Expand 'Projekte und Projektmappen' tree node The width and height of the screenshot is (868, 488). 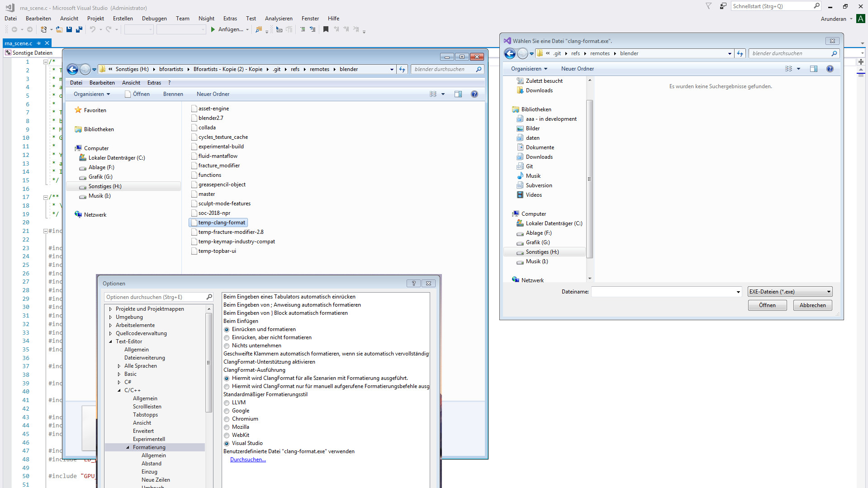pyautogui.click(x=110, y=309)
